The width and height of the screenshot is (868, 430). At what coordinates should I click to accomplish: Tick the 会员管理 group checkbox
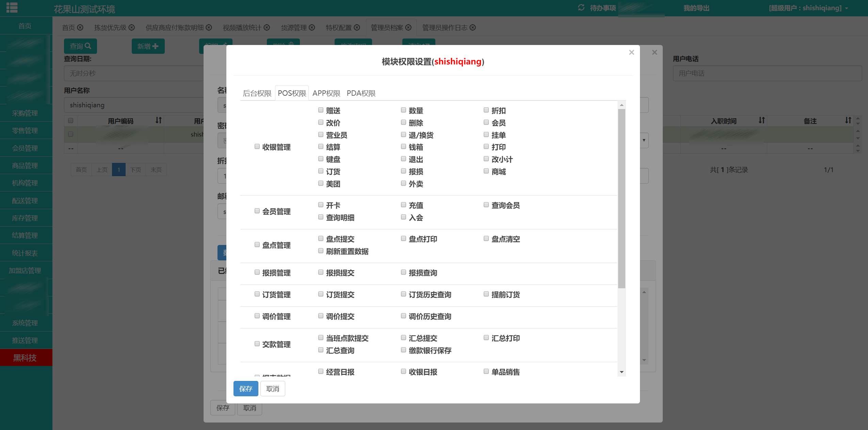click(x=257, y=211)
